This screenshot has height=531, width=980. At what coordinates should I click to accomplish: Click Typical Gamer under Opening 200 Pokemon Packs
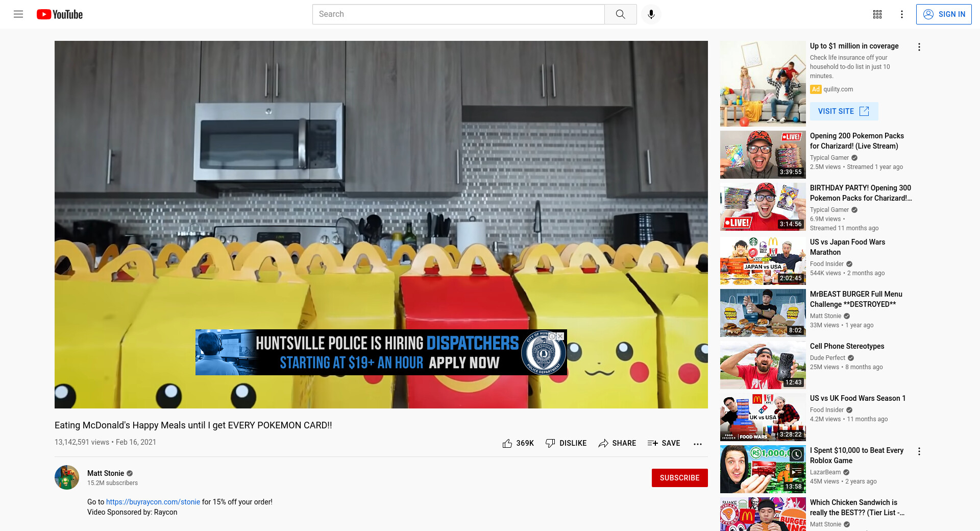click(x=829, y=158)
